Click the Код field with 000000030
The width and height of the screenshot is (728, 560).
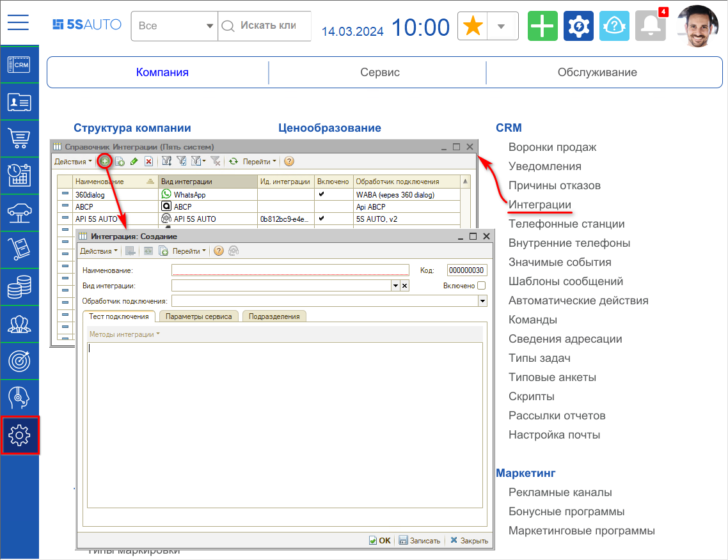point(466,270)
